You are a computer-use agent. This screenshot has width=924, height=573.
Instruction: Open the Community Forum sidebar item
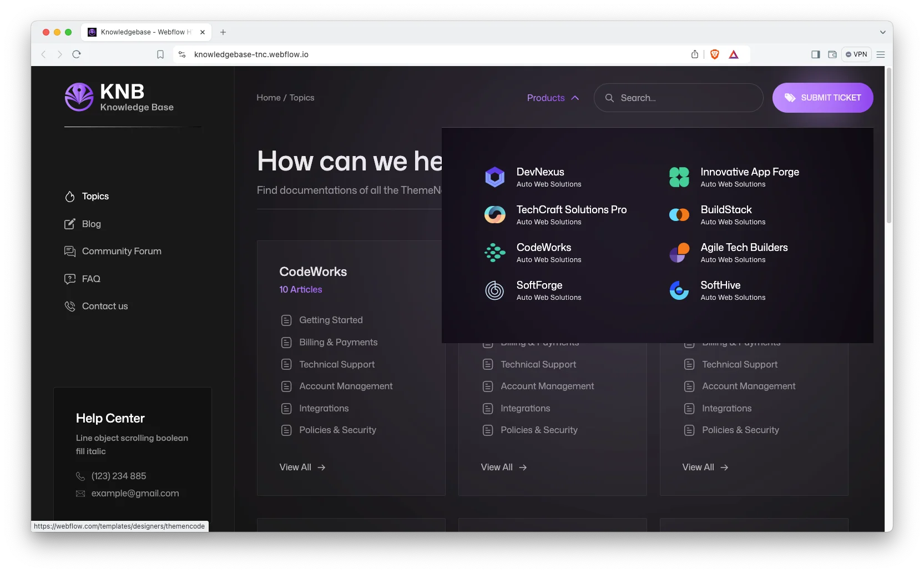pyautogui.click(x=122, y=252)
